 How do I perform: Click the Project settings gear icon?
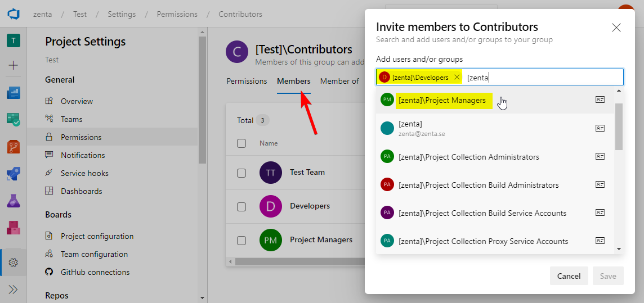pos(14,263)
